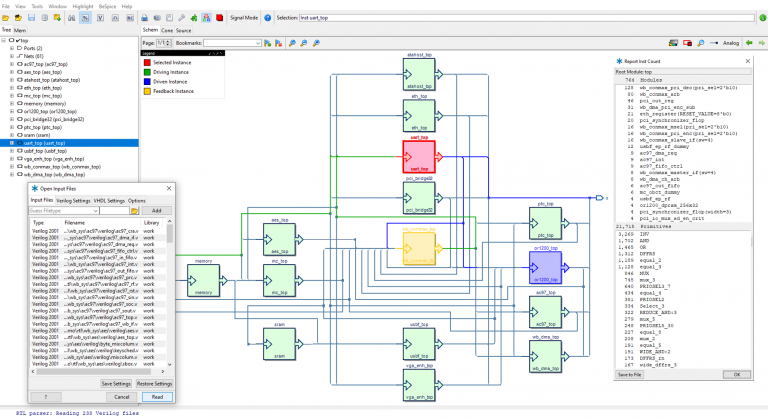Click the blue save disk icon
768x419 pixels.
click(x=32, y=18)
